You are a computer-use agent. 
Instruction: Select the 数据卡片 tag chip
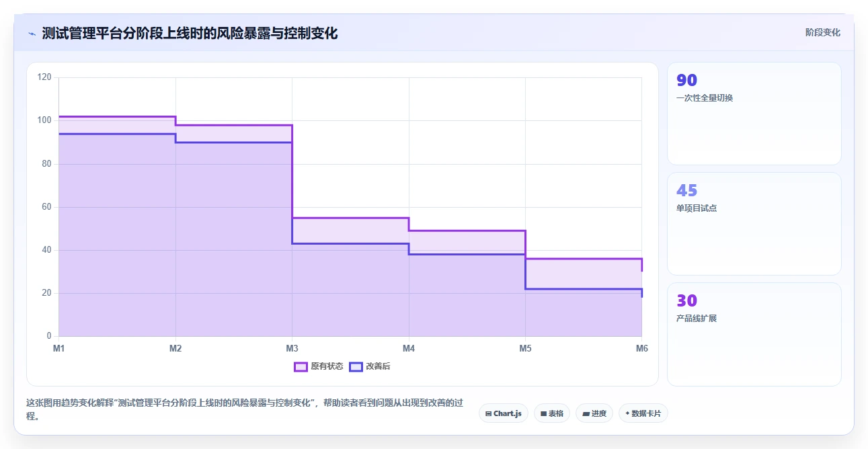click(x=643, y=413)
